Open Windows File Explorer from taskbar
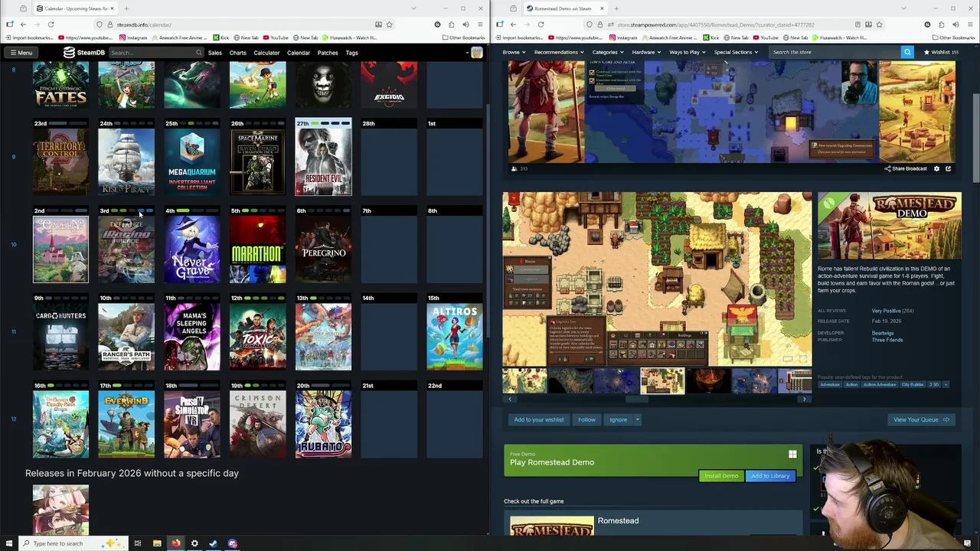 pyautogui.click(x=157, y=543)
